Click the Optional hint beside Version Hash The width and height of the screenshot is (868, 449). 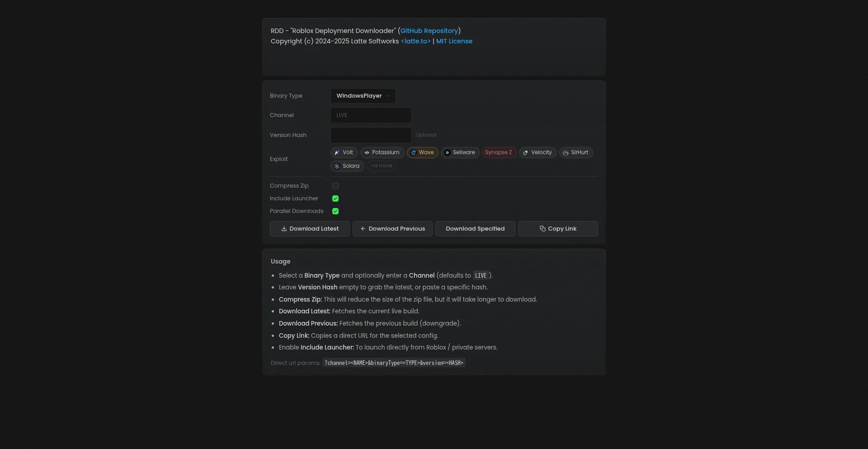pos(426,135)
